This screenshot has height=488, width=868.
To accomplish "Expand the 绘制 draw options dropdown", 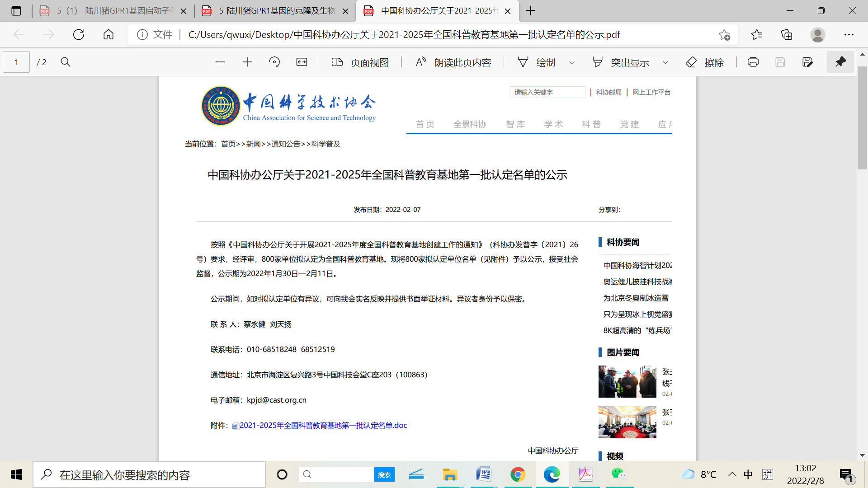I will click(x=572, y=63).
